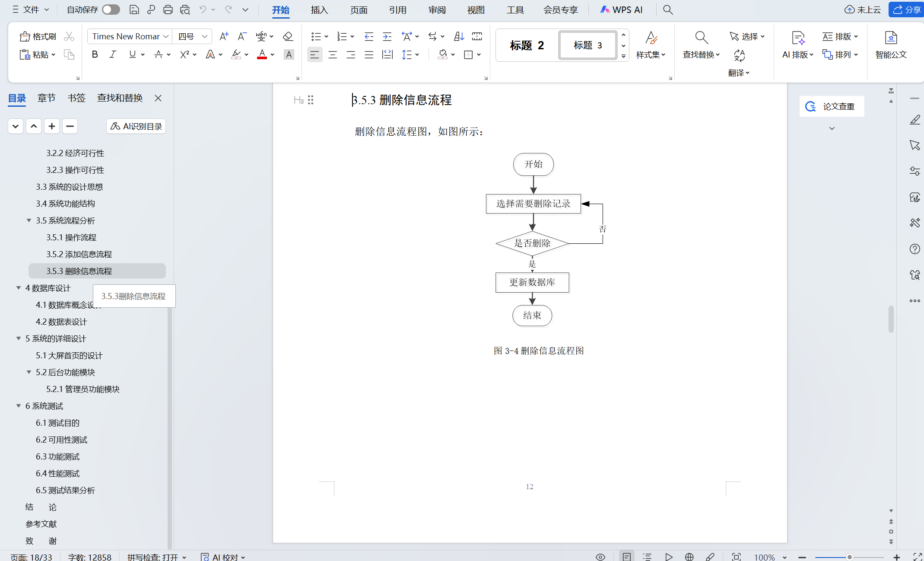
Task: Click the increase font size icon
Action: tap(224, 37)
